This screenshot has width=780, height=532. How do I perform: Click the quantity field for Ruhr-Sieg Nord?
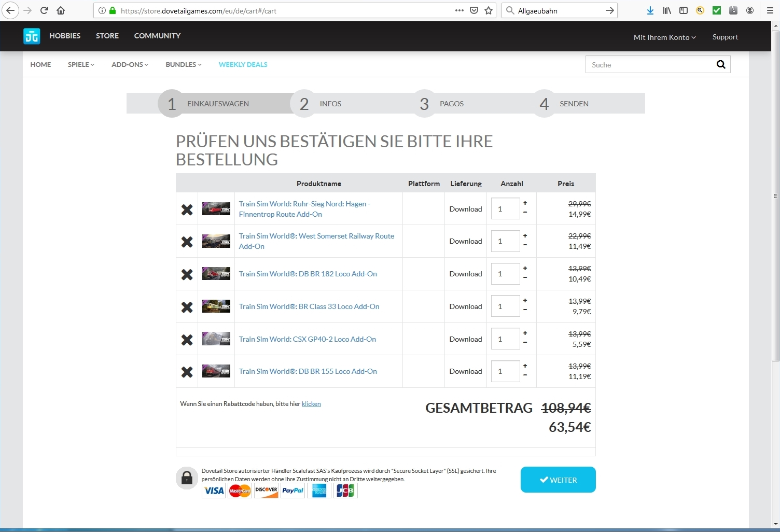point(506,209)
